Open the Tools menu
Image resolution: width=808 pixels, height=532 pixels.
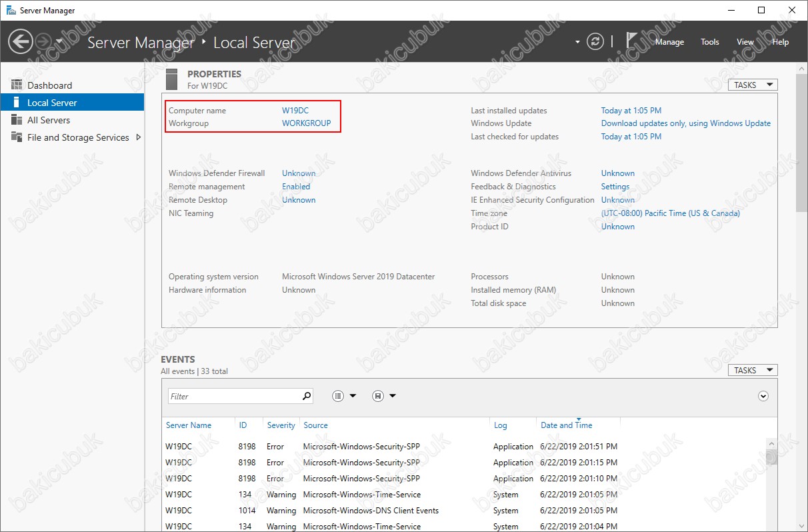[x=710, y=42]
